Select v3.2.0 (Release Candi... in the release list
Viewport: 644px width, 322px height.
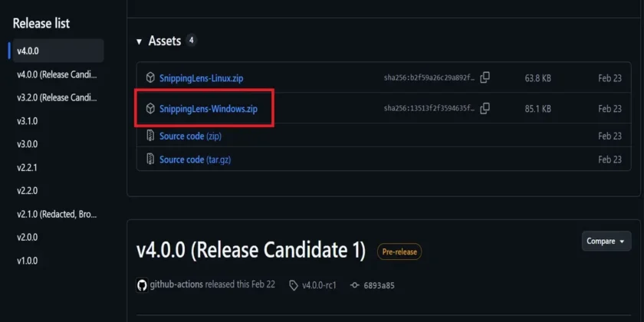pyautogui.click(x=58, y=98)
